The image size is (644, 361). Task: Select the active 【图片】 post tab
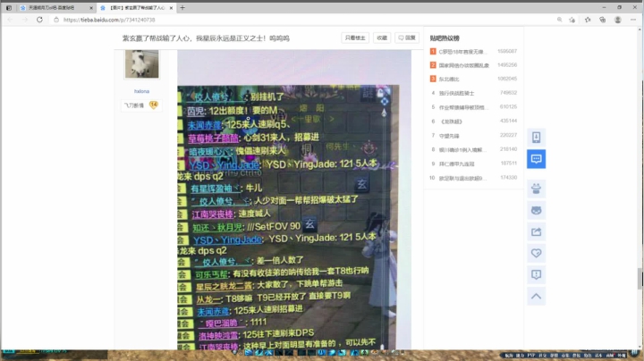click(137, 8)
